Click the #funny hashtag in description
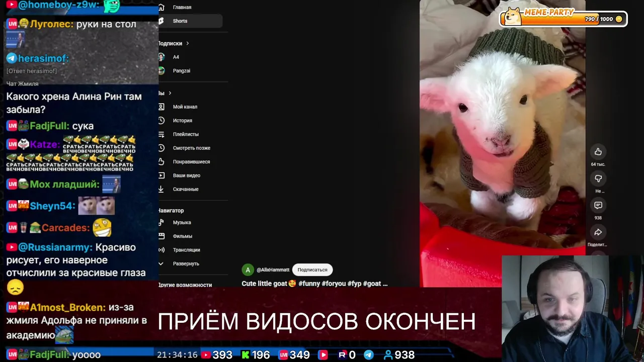This screenshot has height=362, width=644. tap(309, 284)
